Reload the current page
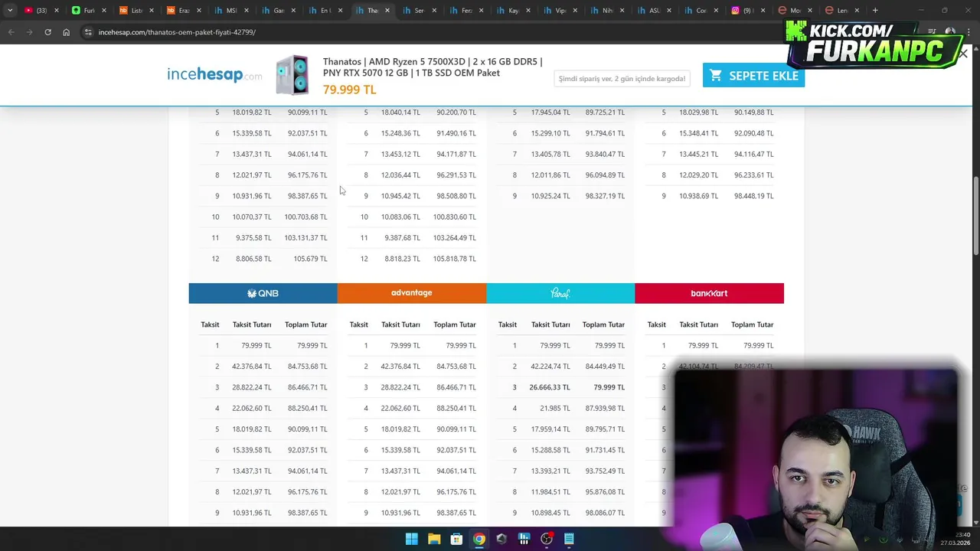The height and width of the screenshot is (551, 980). pos(47,32)
